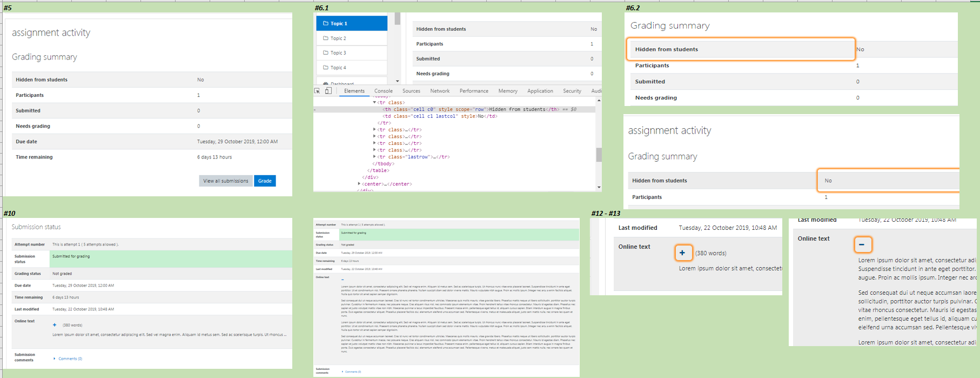Open the Console tab in DevTools
The image size is (980, 378).
tap(384, 91)
